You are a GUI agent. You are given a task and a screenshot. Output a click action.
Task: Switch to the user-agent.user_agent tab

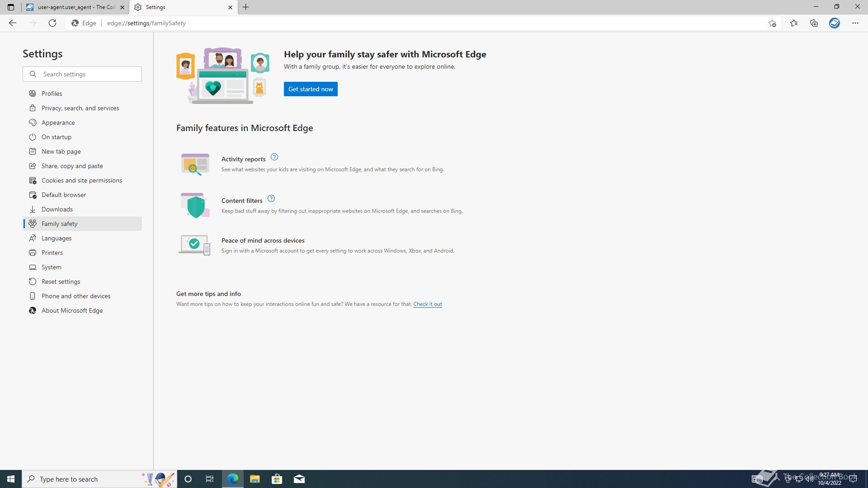pos(75,7)
